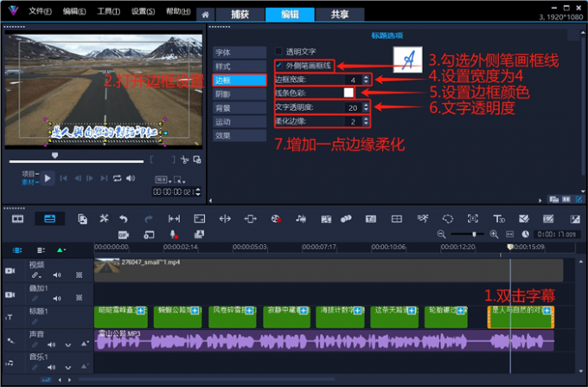Go to the home tab icon
Viewport: 588px width, 387px height.
pos(205,15)
